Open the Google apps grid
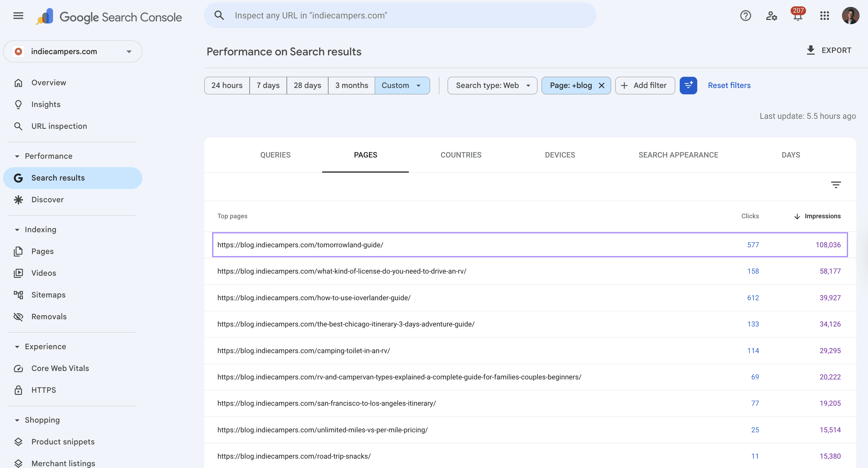Screen dimensions: 868x468 coord(824,15)
